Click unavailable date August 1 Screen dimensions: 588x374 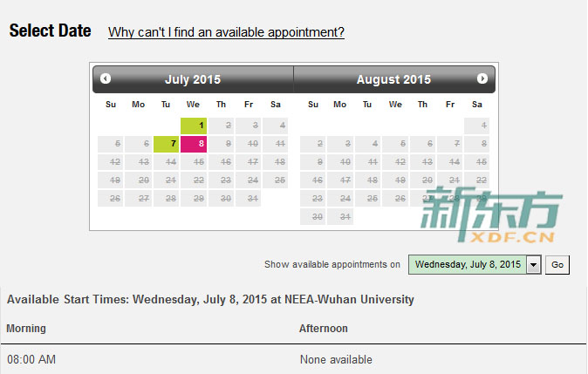click(476, 126)
